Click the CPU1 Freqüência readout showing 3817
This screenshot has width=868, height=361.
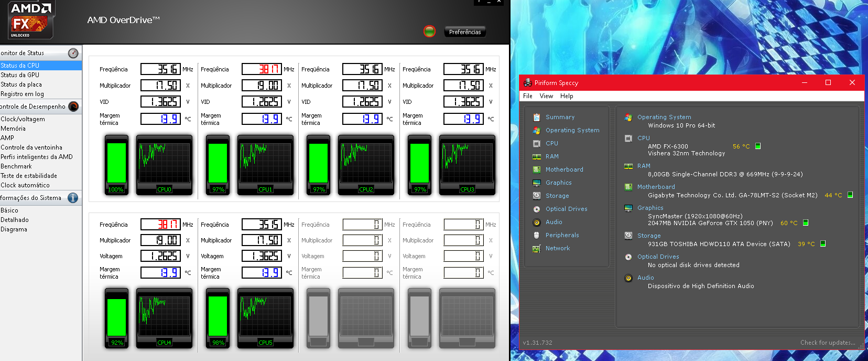click(262, 69)
